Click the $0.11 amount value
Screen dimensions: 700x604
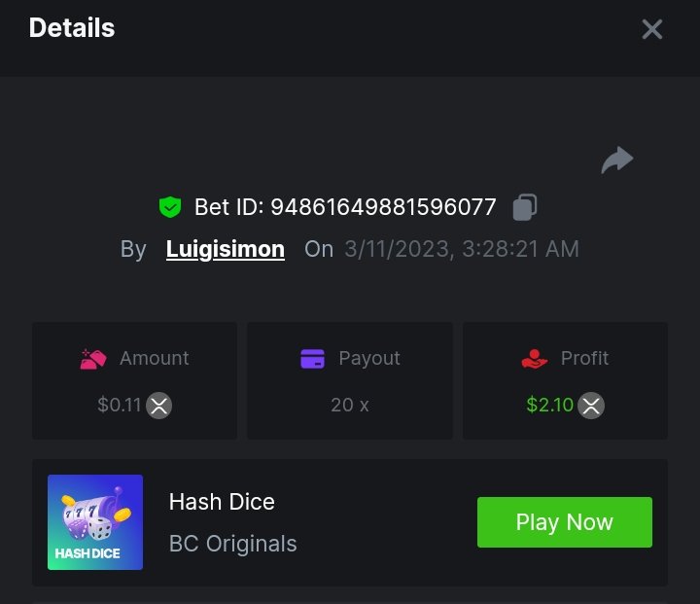120,405
